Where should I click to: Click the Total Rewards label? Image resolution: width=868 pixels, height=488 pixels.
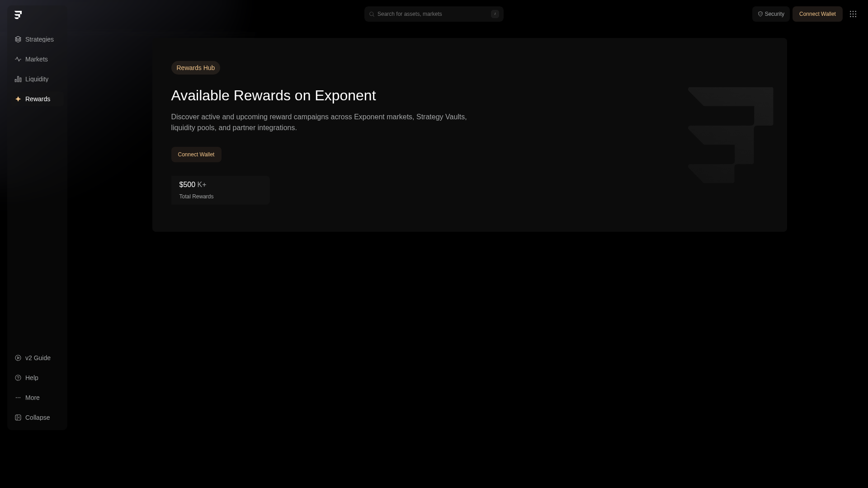[x=196, y=197]
